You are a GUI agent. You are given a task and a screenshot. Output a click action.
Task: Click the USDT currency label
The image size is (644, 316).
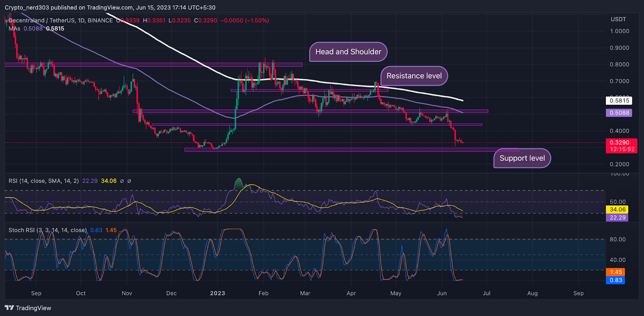[x=618, y=19]
